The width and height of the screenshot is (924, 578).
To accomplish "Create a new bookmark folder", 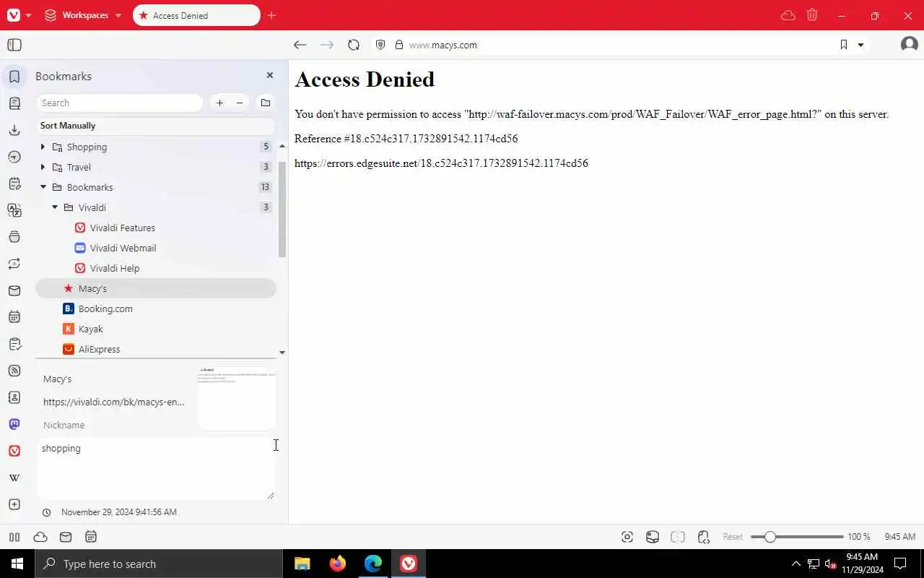I will (266, 103).
